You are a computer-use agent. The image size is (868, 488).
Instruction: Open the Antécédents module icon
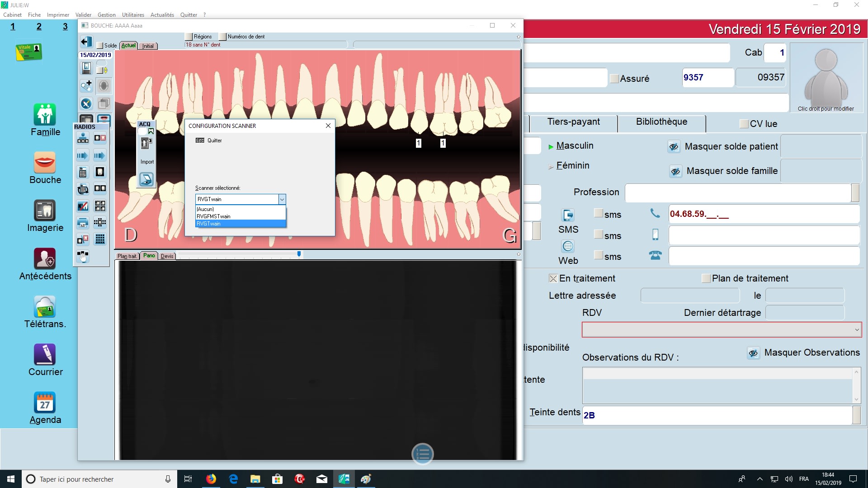[45, 259]
